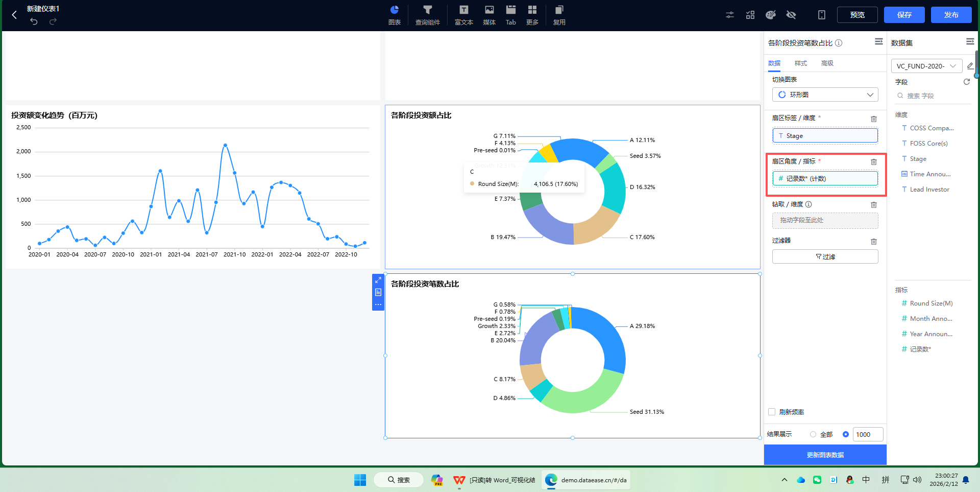Viewport: 980px width, 492px height.
Task: Click the 预览 preview button
Action: (x=857, y=15)
